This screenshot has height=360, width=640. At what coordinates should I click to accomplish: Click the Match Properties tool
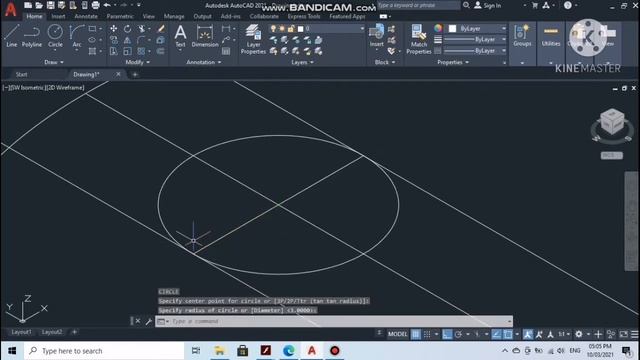click(x=419, y=39)
